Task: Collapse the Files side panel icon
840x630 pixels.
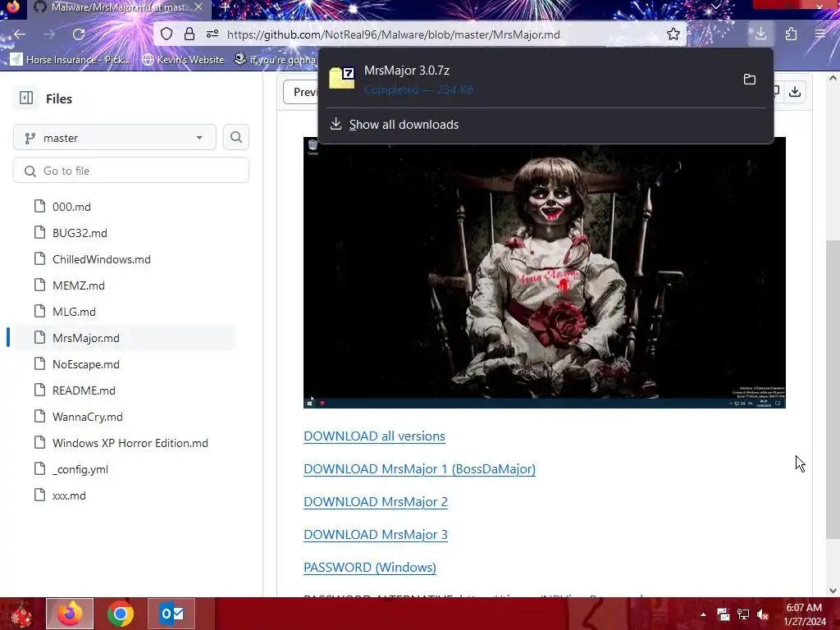Action: point(26,98)
